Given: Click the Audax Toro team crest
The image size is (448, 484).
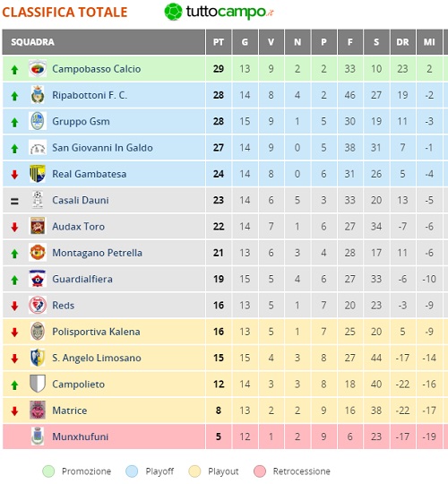Looking at the screenshot, I should pyautogui.click(x=38, y=226).
